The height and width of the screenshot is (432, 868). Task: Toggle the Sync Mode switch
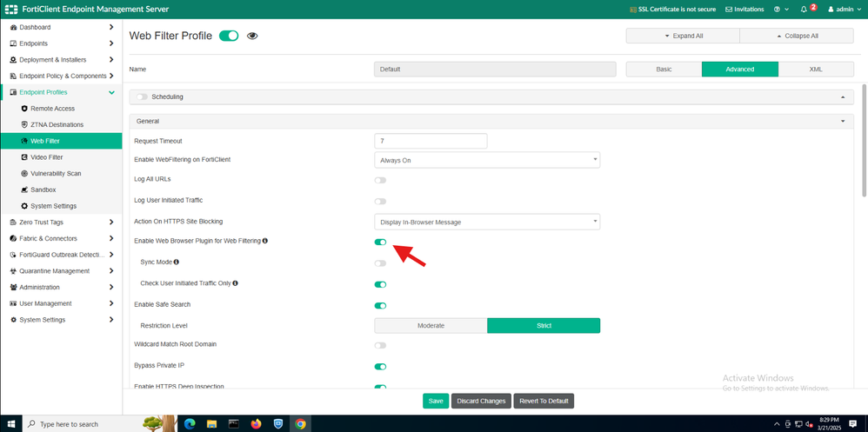(x=380, y=263)
